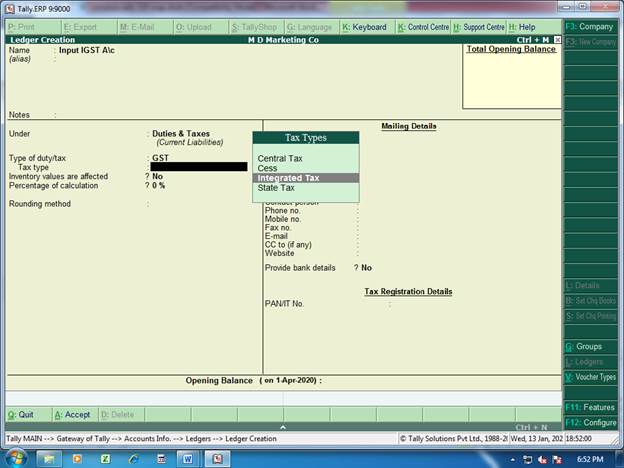Click the 'Duties & Taxes' group value
Image resolution: width=624 pixels, height=468 pixels.
181,134
